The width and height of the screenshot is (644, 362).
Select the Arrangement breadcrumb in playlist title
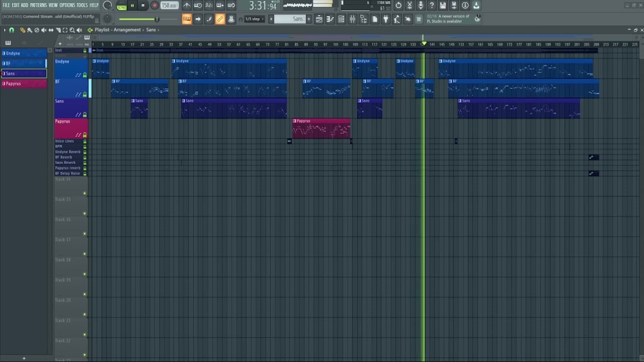[x=127, y=30]
